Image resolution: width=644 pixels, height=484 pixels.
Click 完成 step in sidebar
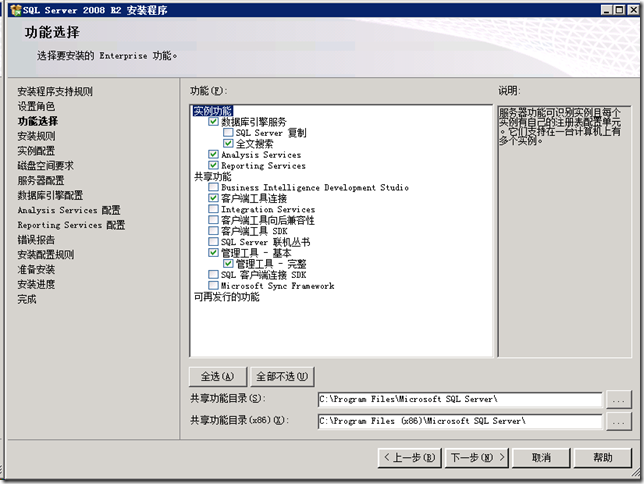coord(27,299)
